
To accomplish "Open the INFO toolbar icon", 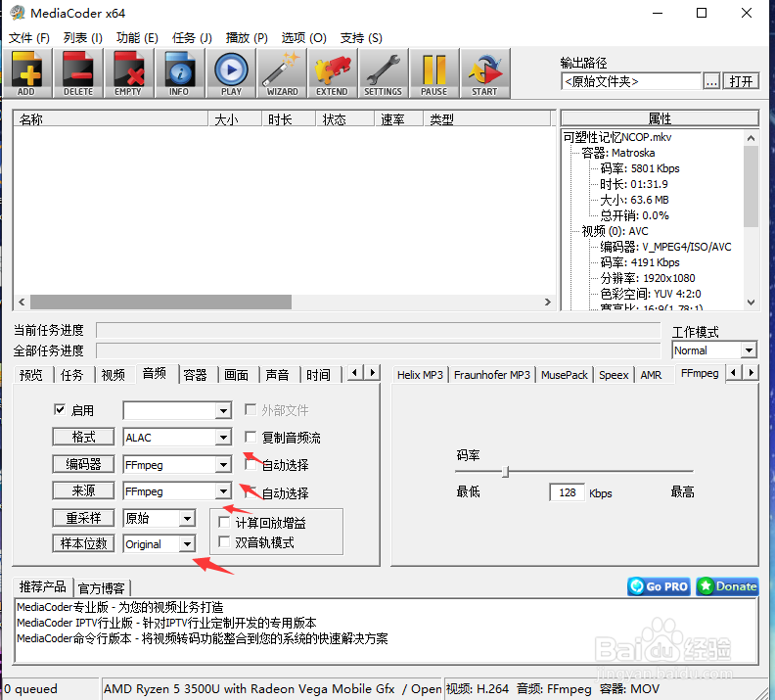I will coord(179,73).
